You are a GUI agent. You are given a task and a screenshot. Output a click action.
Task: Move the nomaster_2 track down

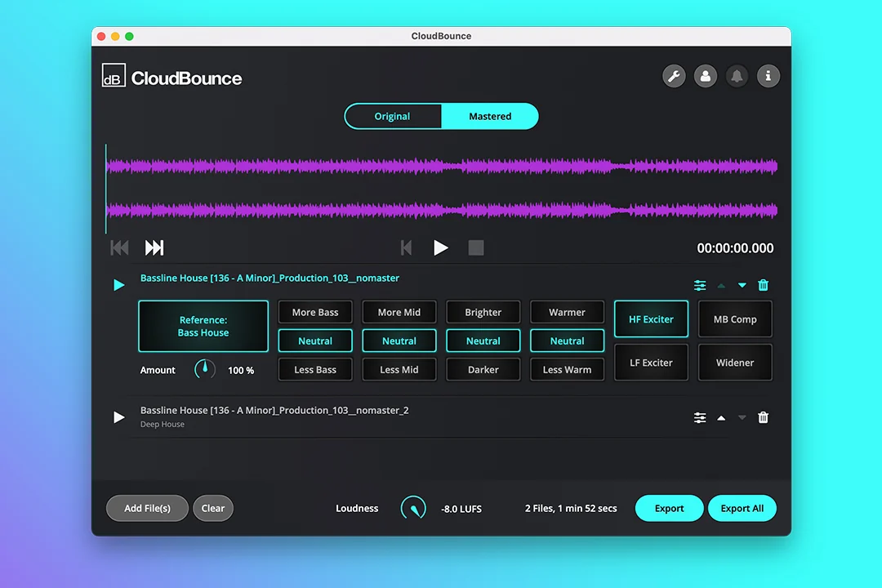[x=742, y=417]
